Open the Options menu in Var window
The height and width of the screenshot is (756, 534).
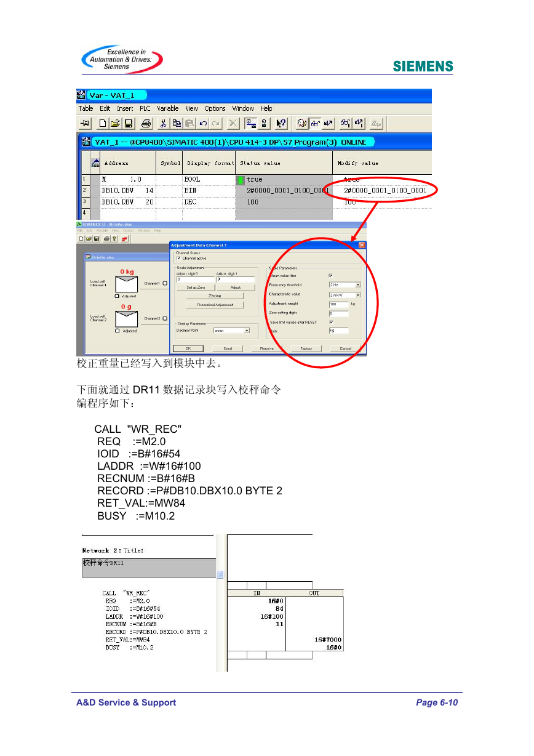[215, 108]
